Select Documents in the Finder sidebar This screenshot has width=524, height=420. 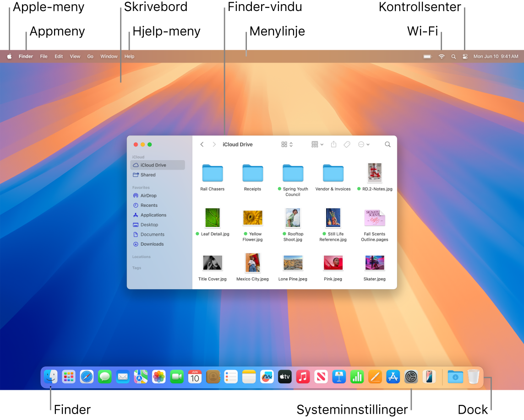(158, 234)
